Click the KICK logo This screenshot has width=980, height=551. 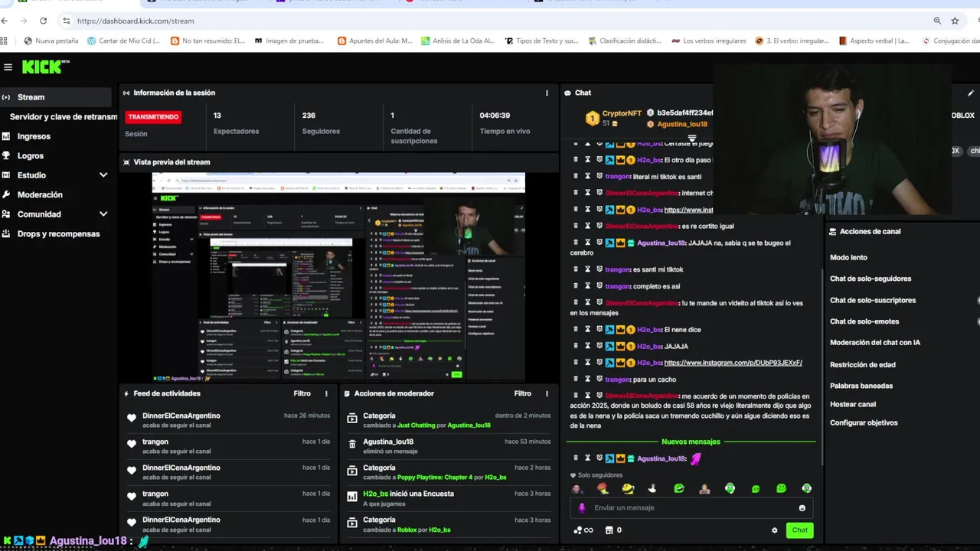(x=45, y=67)
